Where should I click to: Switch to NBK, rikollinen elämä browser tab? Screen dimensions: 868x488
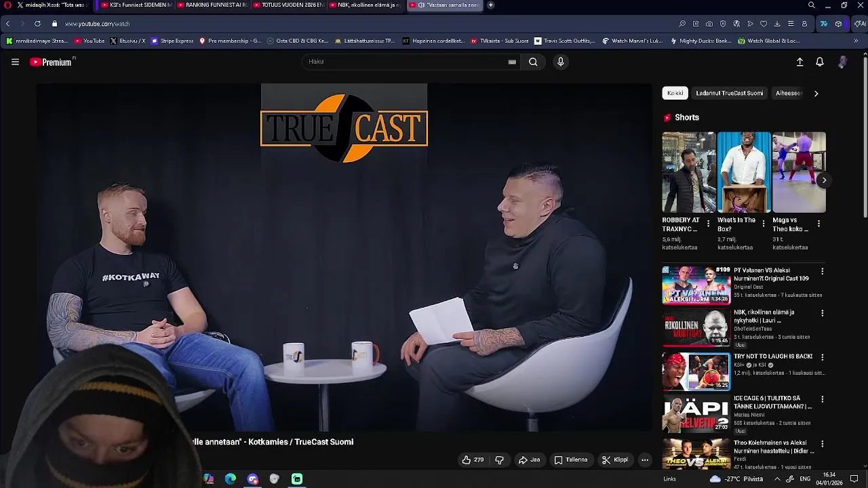366,5
